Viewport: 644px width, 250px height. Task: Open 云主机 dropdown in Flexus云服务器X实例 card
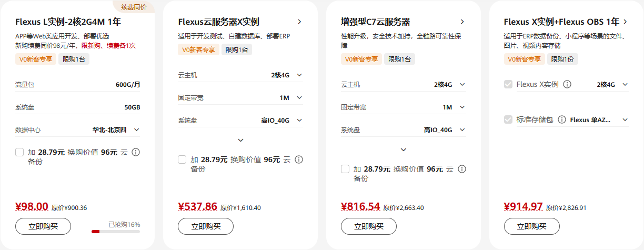tap(299, 75)
